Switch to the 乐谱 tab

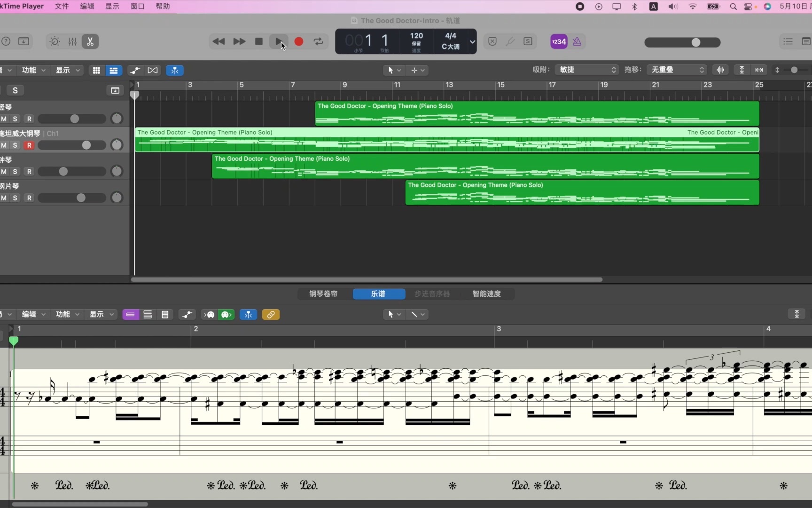tap(379, 294)
